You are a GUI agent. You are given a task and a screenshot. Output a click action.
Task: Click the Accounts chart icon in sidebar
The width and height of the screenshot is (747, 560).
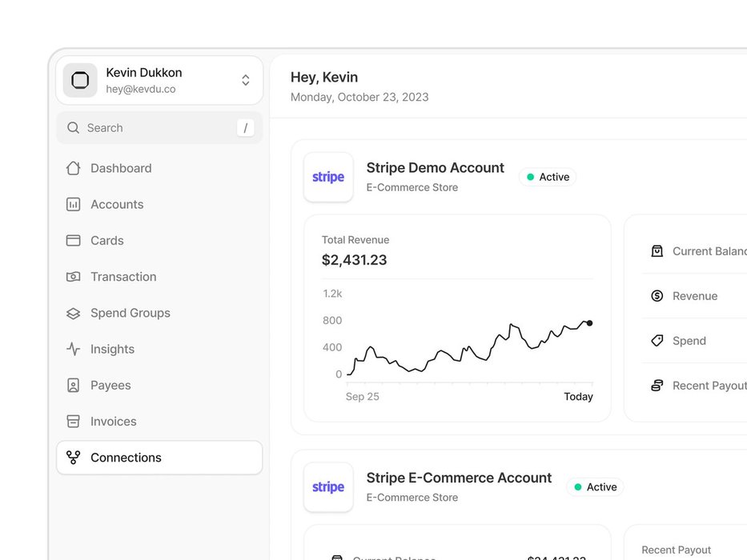tap(73, 205)
